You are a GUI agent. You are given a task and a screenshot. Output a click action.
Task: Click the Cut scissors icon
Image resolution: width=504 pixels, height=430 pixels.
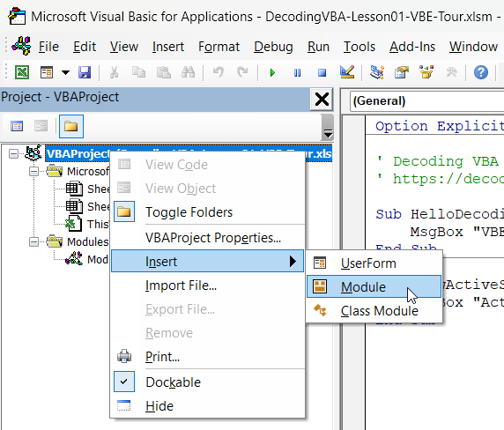pyautogui.click(x=114, y=72)
